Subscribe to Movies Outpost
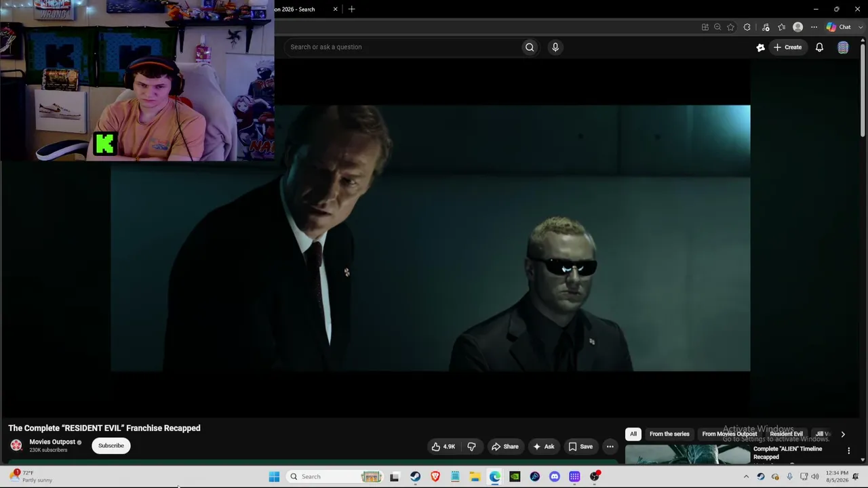868x488 pixels. [111, 445]
